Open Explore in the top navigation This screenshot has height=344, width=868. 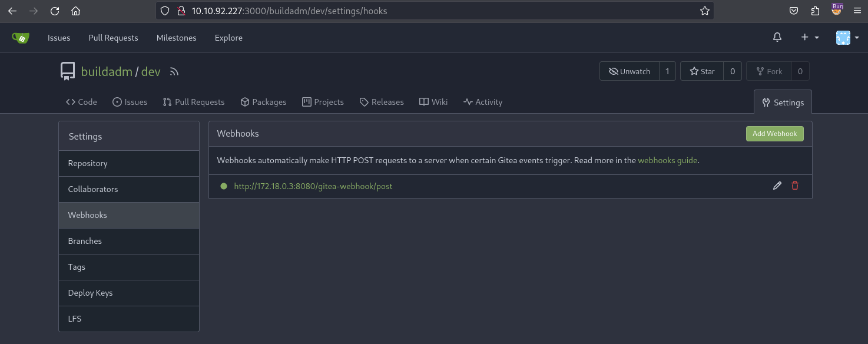click(x=228, y=38)
